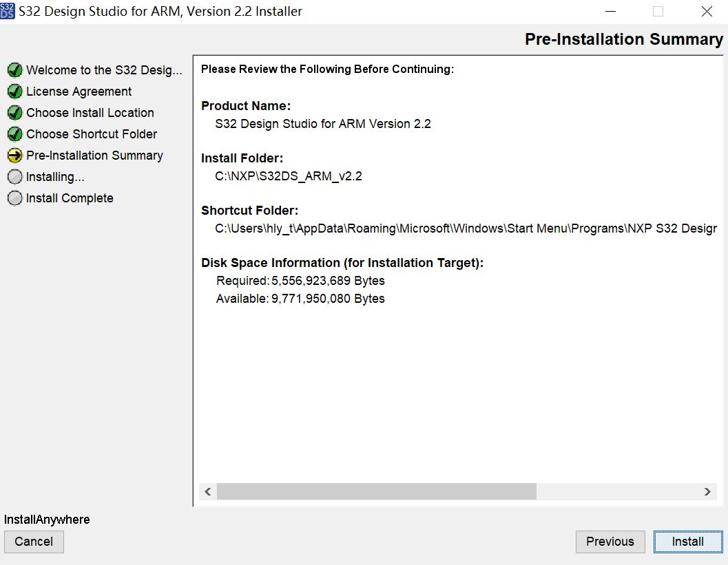Click the Shortcut Folder path text
This screenshot has height=565, width=728.
point(466,228)
